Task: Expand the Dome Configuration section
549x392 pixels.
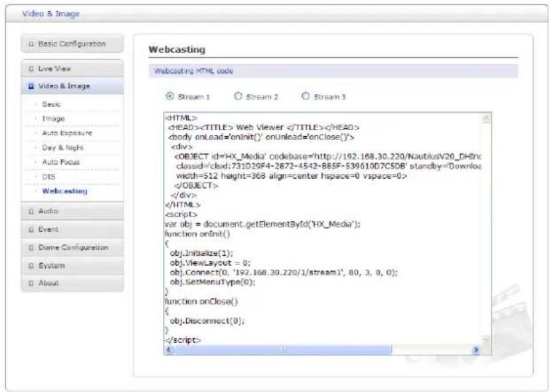Action: pyautogui.click(x=72, y=247)
